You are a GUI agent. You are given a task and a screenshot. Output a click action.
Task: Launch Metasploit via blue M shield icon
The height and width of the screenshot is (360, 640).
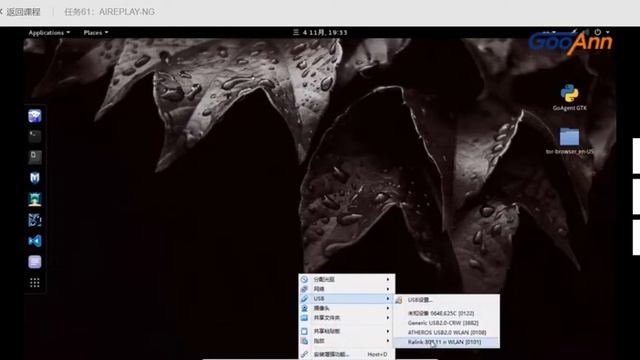[35, 178]
